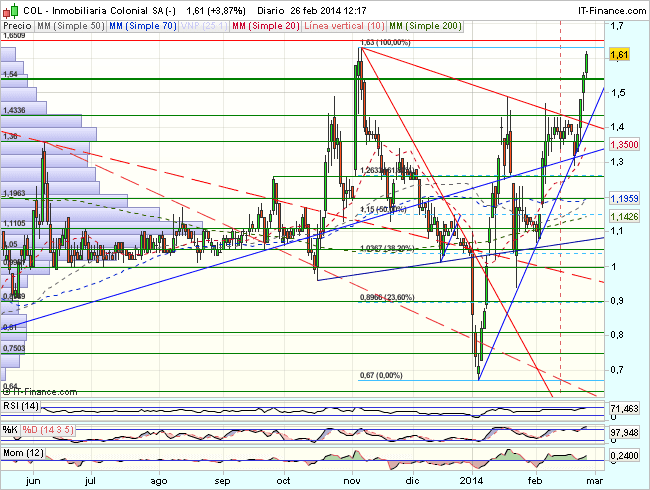Click the red 1,3500 price axis tag
Viewport: 650px width, 490px height.
[x=625, y=144]
